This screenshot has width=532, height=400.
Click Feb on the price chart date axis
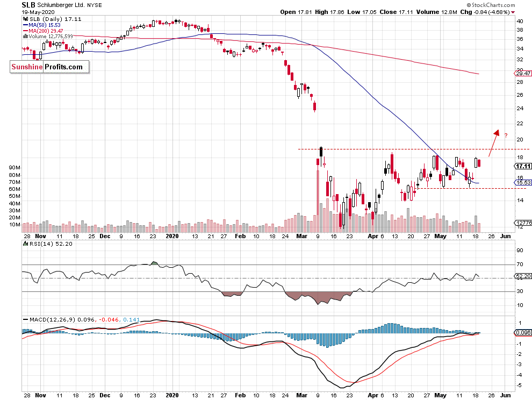tap(240, 236)
